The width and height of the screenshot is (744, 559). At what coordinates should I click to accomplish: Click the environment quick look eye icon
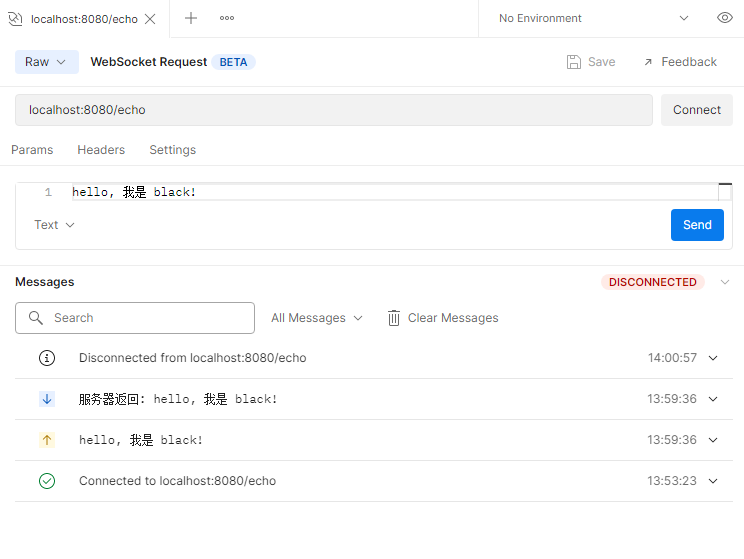tap(725, 18)
